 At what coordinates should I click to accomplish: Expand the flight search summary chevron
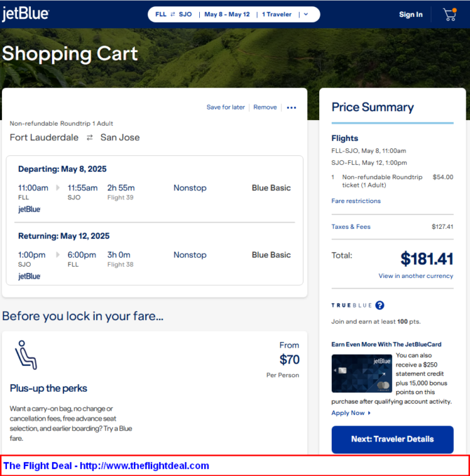(x=306, y=14)
